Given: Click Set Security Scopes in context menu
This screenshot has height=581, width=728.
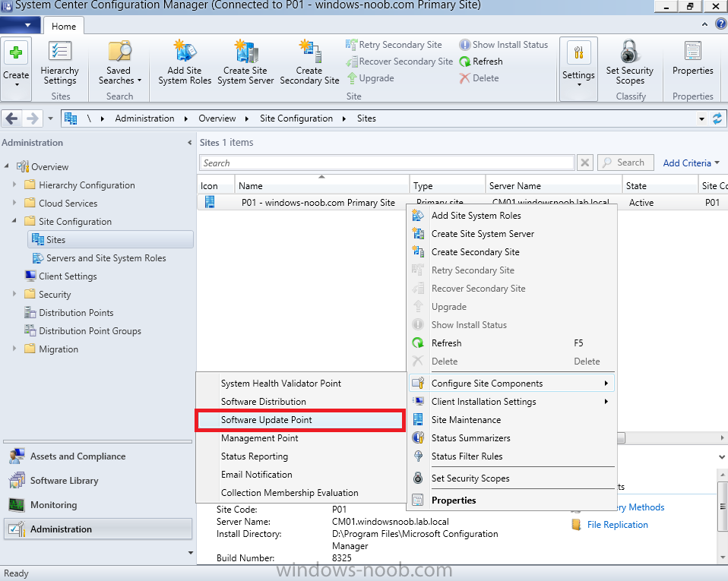Looking at the screenshot, I should [x=511, y=478].
